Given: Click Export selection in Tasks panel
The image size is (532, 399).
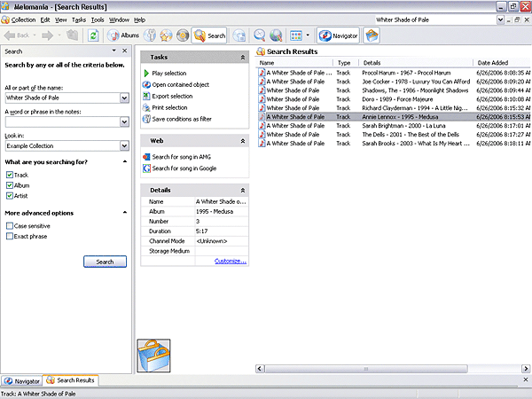Looking at the screenshot, I should [171, 96].
